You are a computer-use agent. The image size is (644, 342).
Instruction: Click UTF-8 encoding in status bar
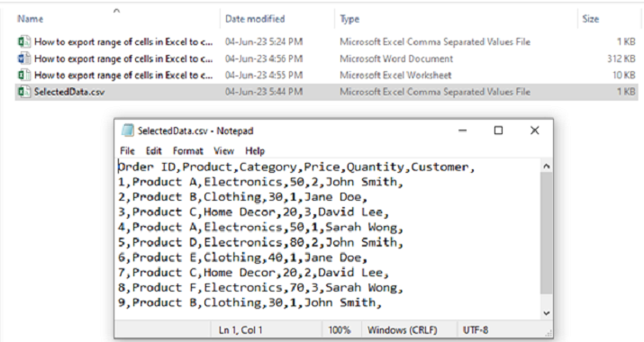click(476, 330)
